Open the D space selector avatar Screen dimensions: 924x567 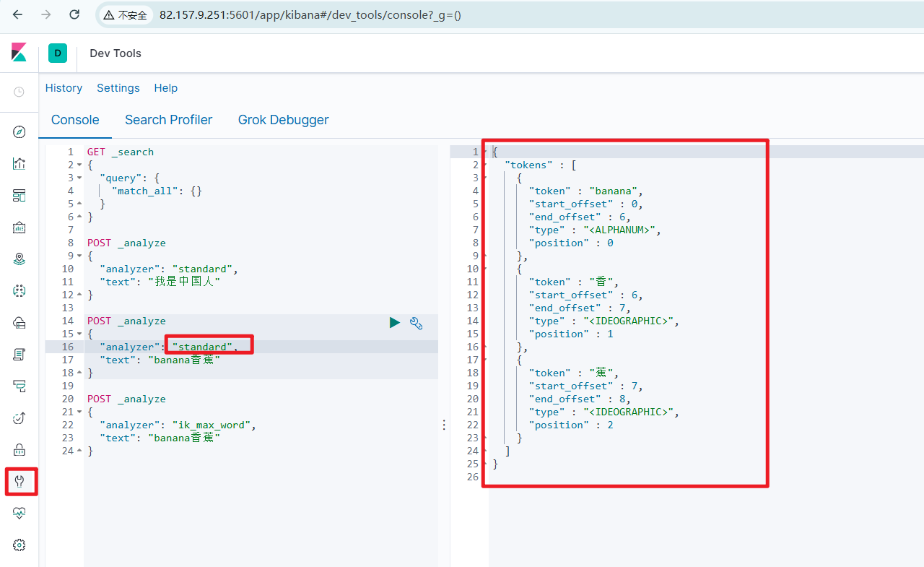58,53
